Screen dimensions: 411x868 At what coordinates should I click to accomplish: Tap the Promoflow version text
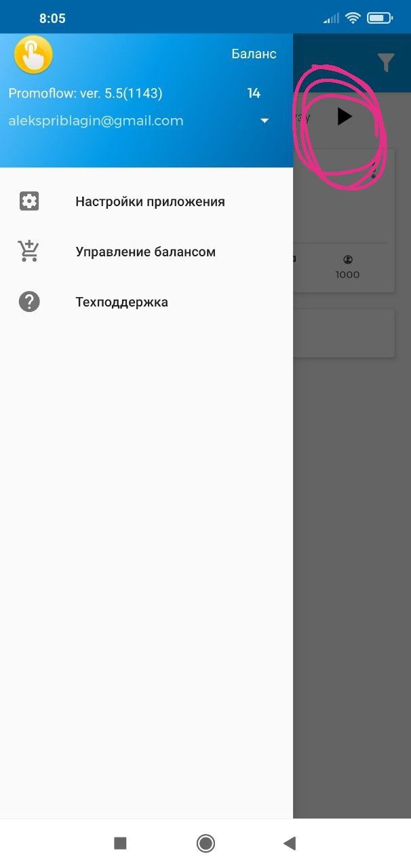click(x=85, y=93)
